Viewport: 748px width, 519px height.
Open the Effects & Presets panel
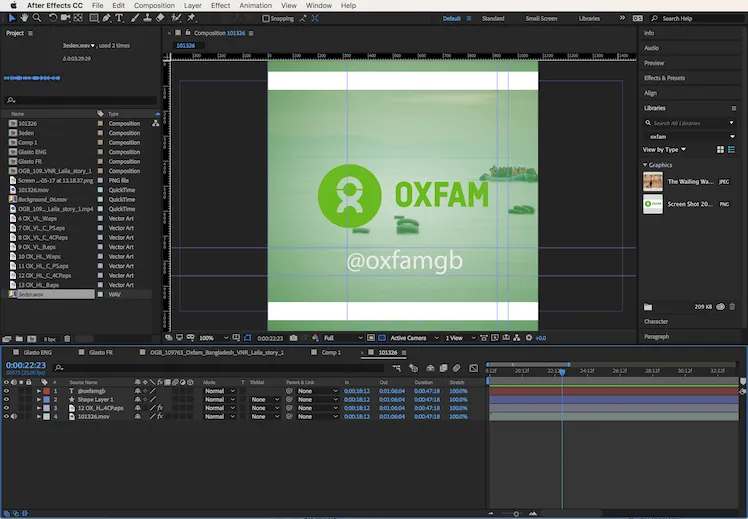click(x=664, y=78)
